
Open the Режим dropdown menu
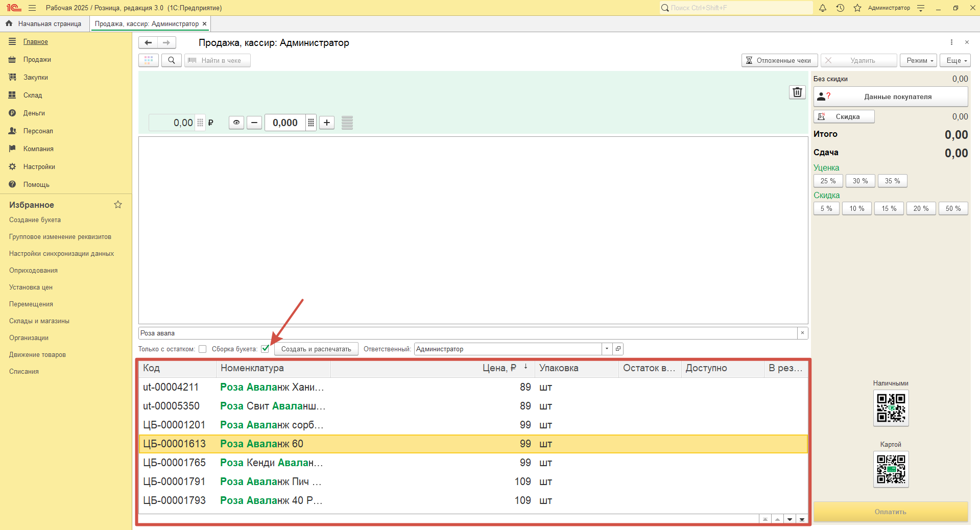pyautogui.click(x=918, y=60)
